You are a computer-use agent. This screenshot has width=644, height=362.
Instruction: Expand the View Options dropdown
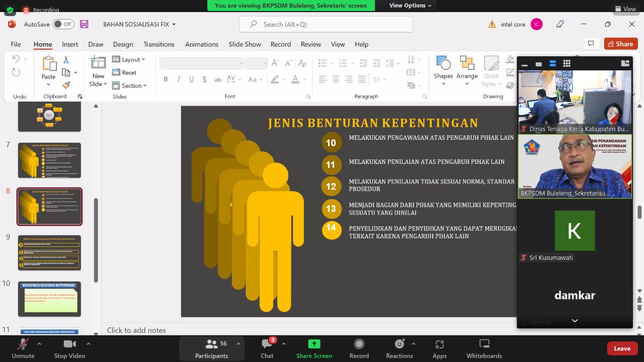410,6
